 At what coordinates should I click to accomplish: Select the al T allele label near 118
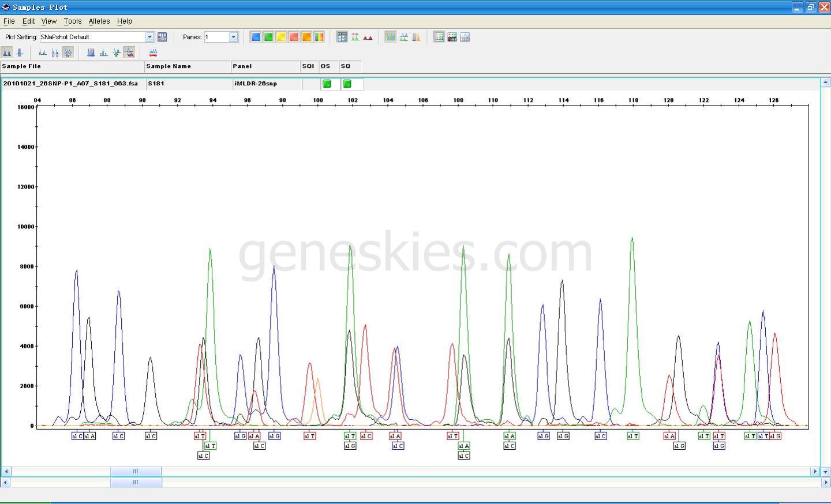coord(633,436)
